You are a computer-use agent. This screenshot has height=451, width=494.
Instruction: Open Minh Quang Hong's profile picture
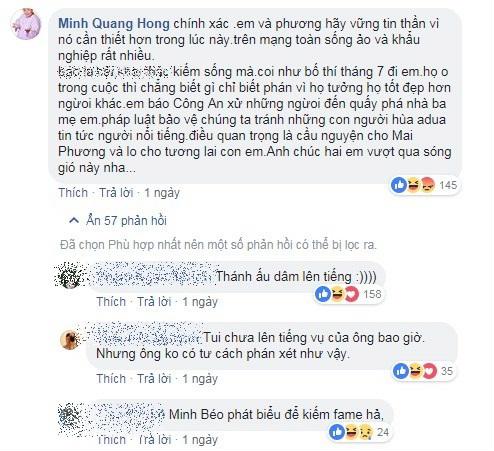click(x=26, y=24)
